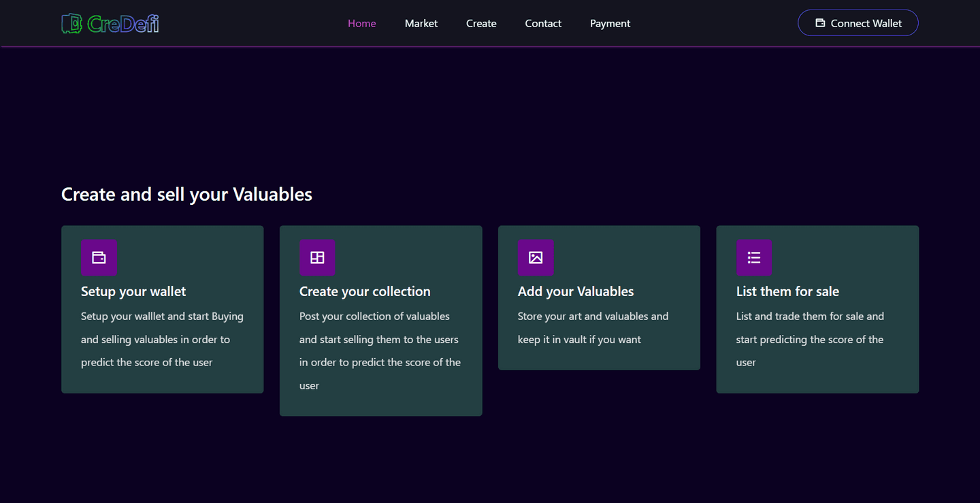Navigate to Contact page
The height and width of the screenshot is (503, 980).
(x=543, y=23)
